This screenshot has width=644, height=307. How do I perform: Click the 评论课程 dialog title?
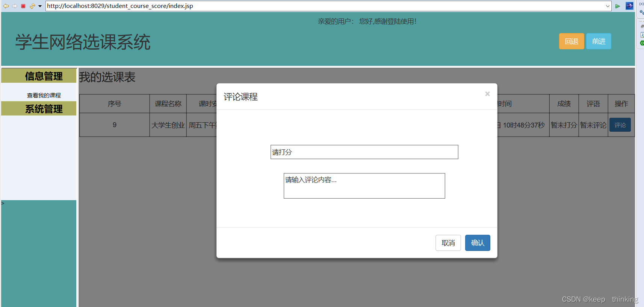coord(240,97)
